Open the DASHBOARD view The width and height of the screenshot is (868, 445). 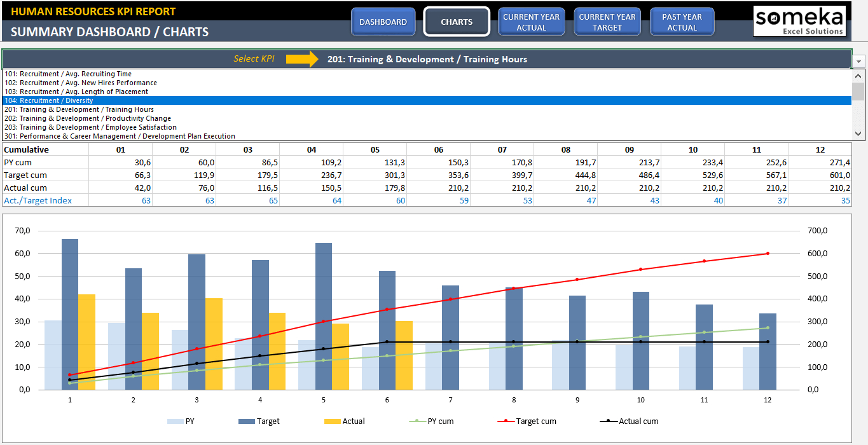(383, 22)
